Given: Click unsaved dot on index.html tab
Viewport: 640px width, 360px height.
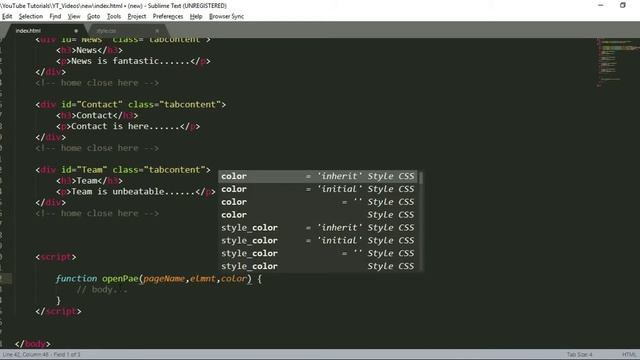Looking at the screenshot, I should click(76, 31).
